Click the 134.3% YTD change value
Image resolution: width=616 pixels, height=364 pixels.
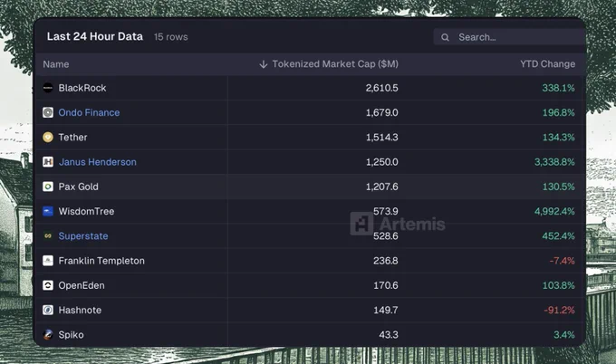coord(558,138)
